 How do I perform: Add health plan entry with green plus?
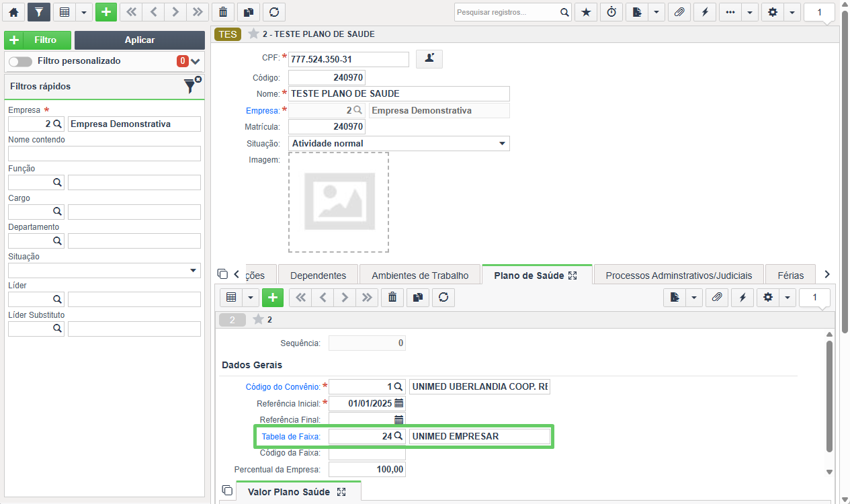point(273,297)
